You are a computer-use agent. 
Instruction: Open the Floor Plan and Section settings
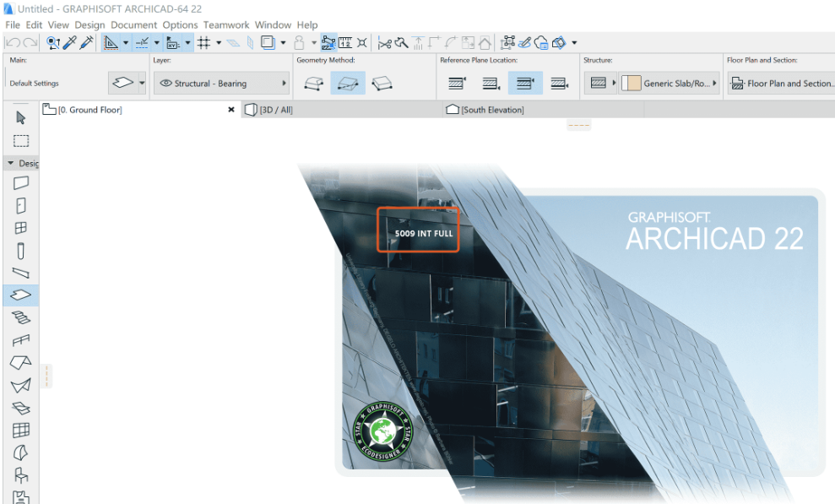782,83
